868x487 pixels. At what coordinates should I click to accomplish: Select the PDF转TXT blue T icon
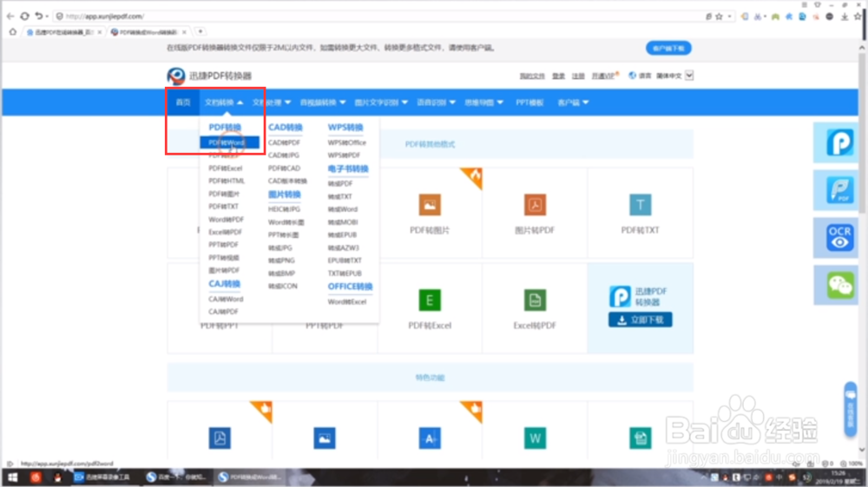tap(640, 205)
